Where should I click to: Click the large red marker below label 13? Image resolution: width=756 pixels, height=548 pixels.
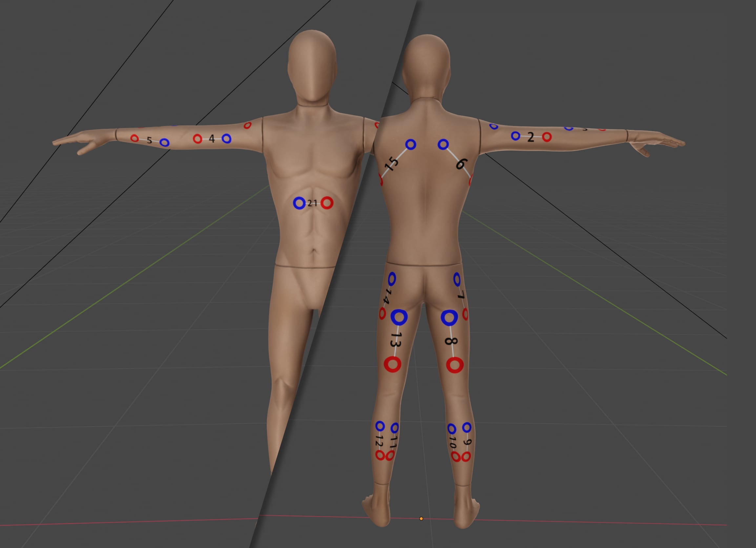[392, 364]
